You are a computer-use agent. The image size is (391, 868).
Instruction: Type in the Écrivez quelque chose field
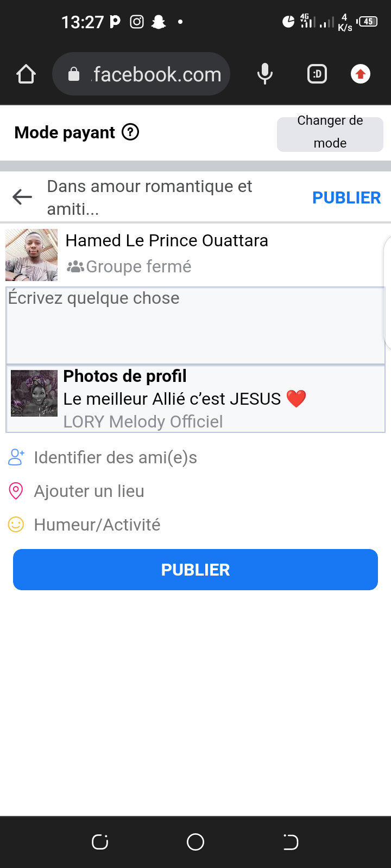pos(195,325)
